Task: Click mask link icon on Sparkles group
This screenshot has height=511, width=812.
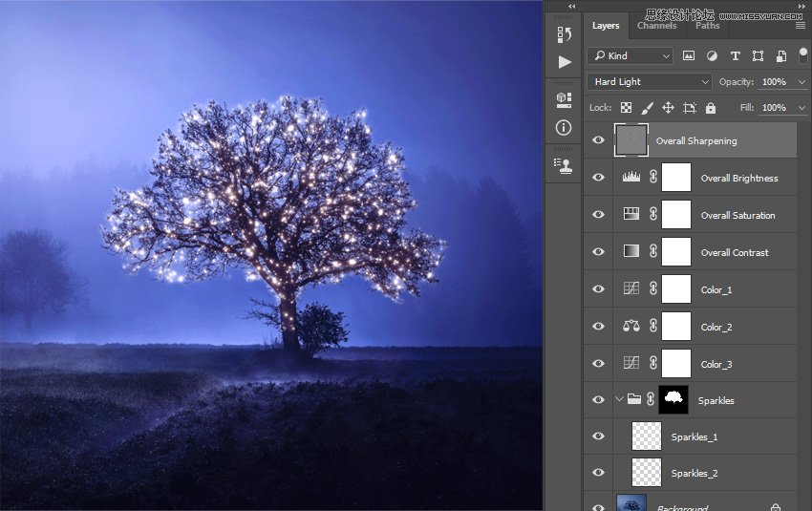Action: click(x=651, y=398)
